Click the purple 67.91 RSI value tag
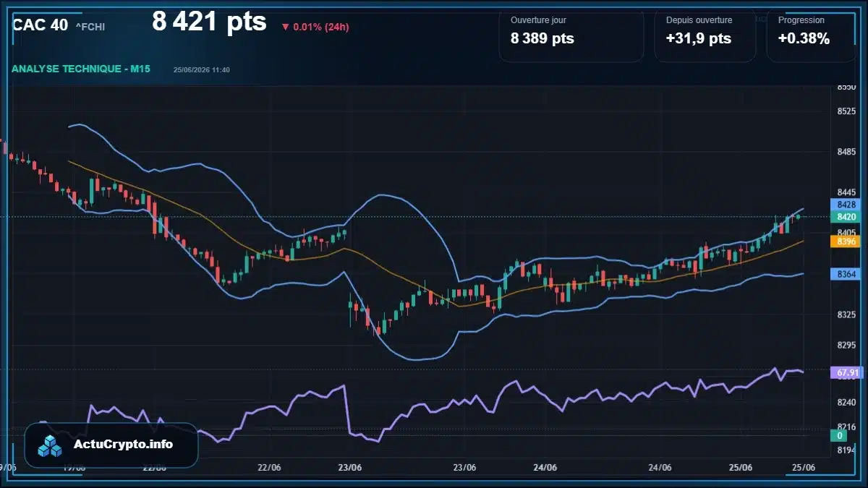The height and width of the screenshot is (488, 868). click(x=846, y=373)
